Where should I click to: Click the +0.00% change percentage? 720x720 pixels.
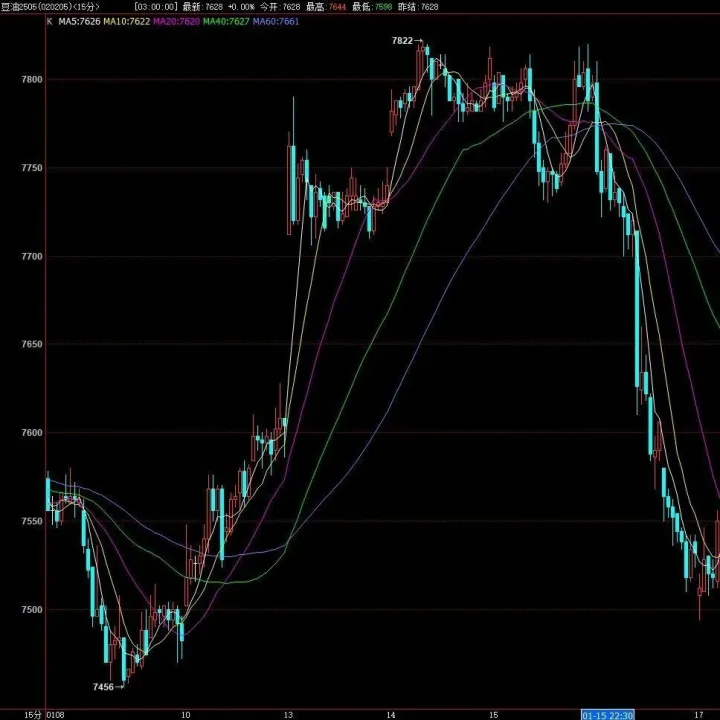[241, 7]
